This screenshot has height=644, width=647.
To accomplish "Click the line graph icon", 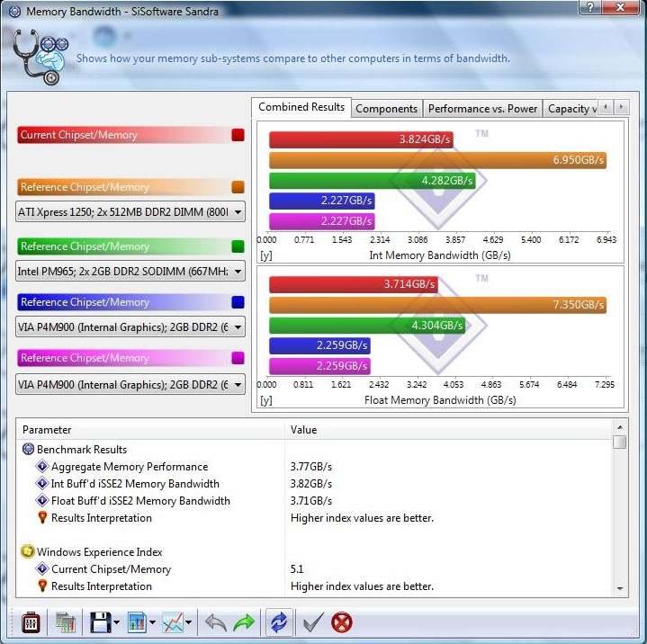I will pos(173,622).
